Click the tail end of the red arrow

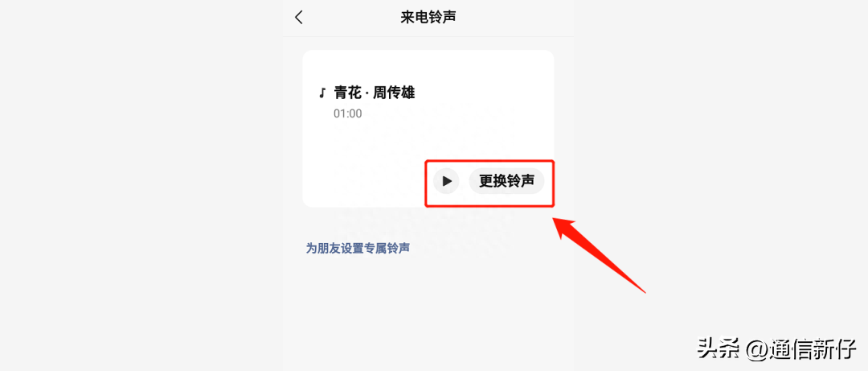pyautogui.click(x=642, y=289)
